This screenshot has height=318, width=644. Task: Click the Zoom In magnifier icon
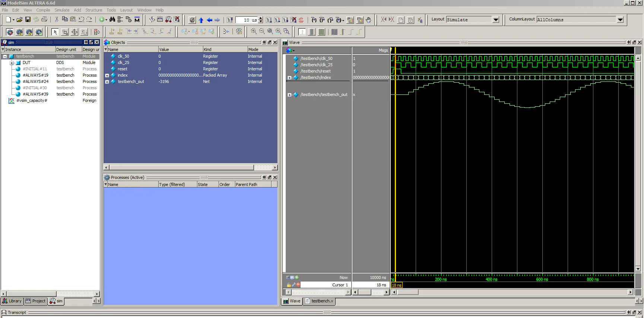(254, 32)
